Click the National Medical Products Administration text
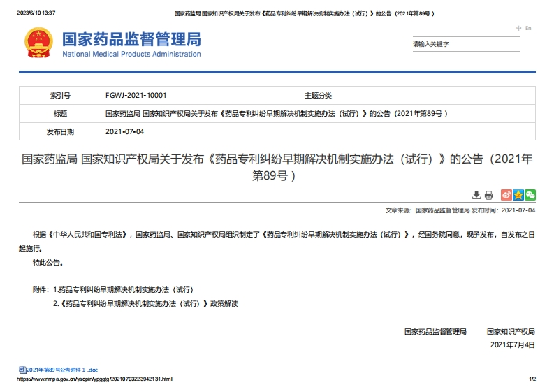This screenshot has height=392, width=554. (131, 54)
